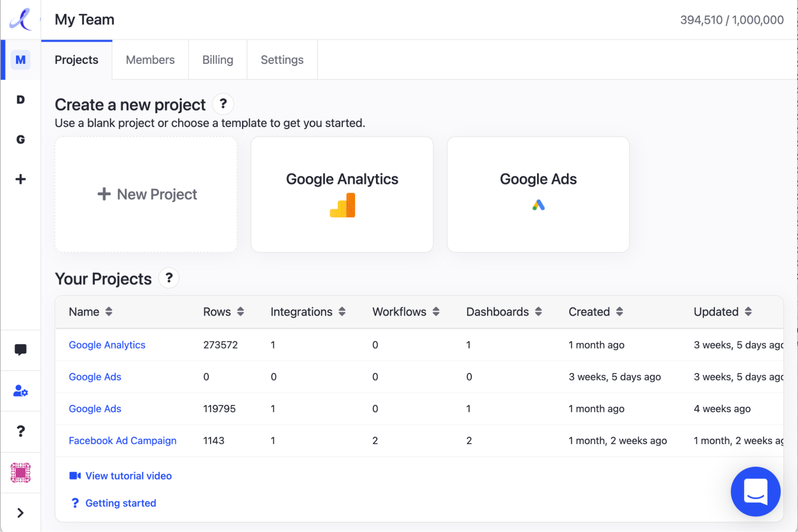The image size is (798, 532).
Task: Click the Google Ads template logo icon
Action: (539, 205)
